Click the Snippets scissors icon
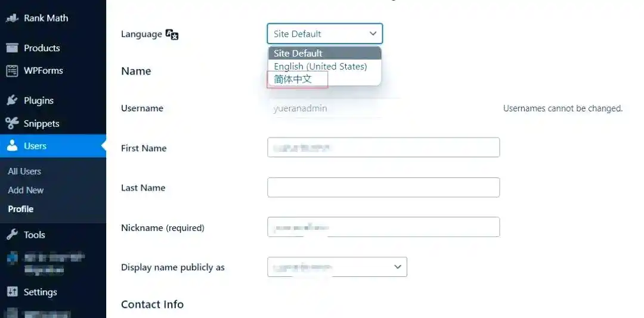This screenshot has height=318, width=644. (12, 123)
